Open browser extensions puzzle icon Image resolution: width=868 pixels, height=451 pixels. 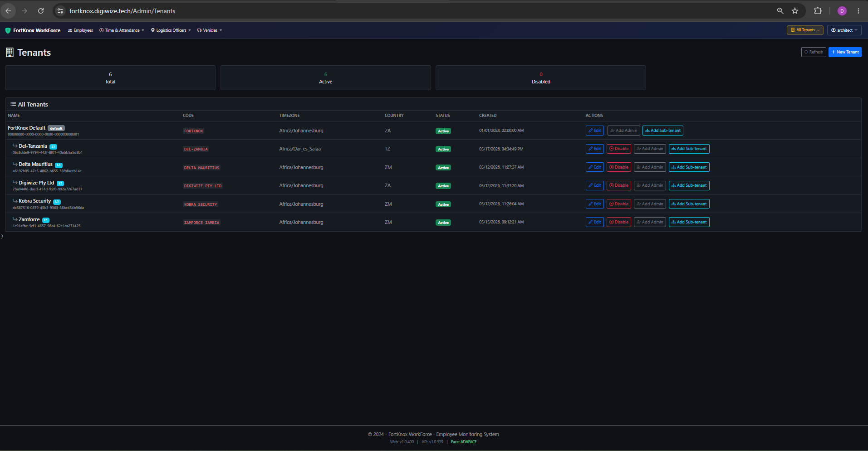(818, 11)
